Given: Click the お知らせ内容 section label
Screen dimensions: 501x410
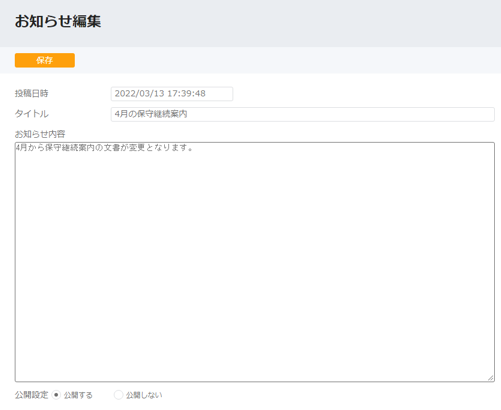Looking at the screenshot, I should pos(40,134).
